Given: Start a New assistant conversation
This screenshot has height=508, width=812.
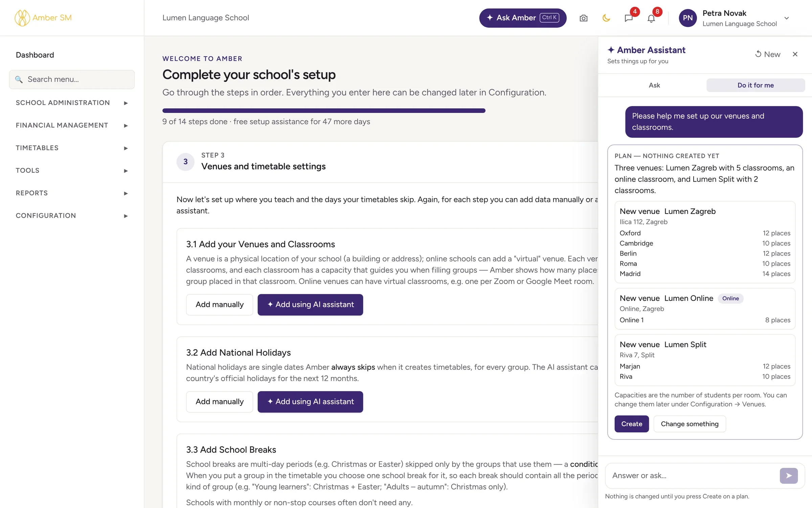Looking at the screenshot, I should [768, 54].
